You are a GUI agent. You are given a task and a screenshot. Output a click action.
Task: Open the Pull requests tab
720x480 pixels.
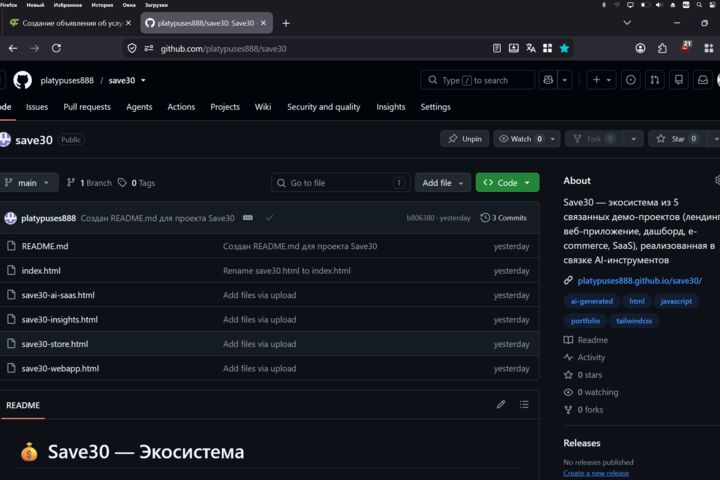coord(87,107)
